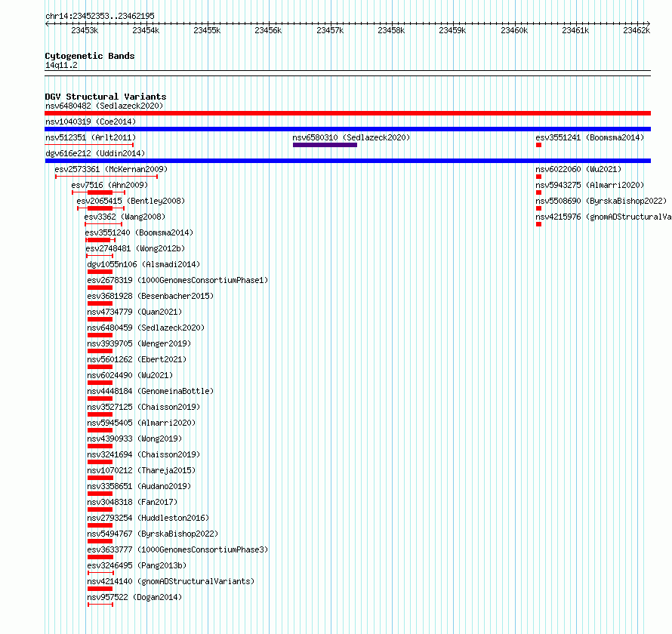The image size is (672, 634).
Task: Open nsv4214140 (gnomADStructuralVariants) label
Action: click(x=171, y=581)
